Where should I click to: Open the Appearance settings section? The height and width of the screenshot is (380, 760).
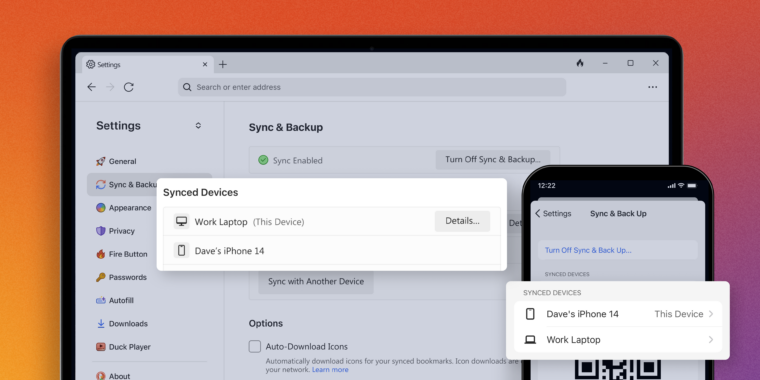click(x=124, y=208)
